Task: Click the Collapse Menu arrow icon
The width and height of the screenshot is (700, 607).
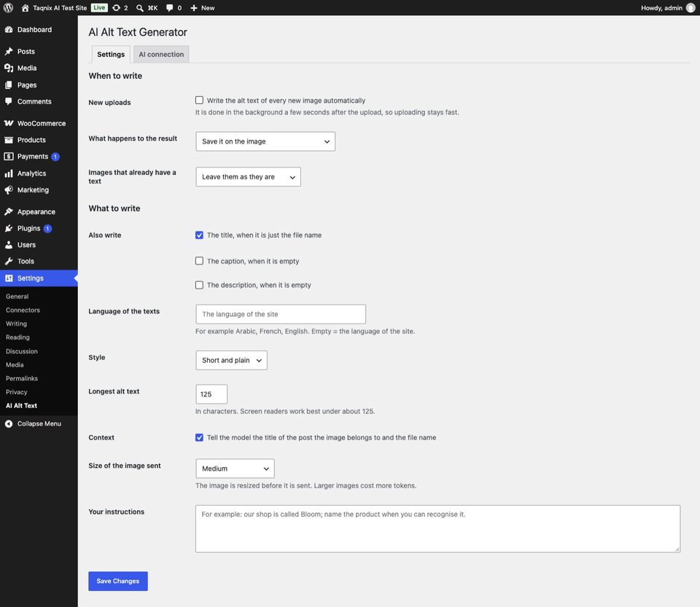Action: [9, 423]
